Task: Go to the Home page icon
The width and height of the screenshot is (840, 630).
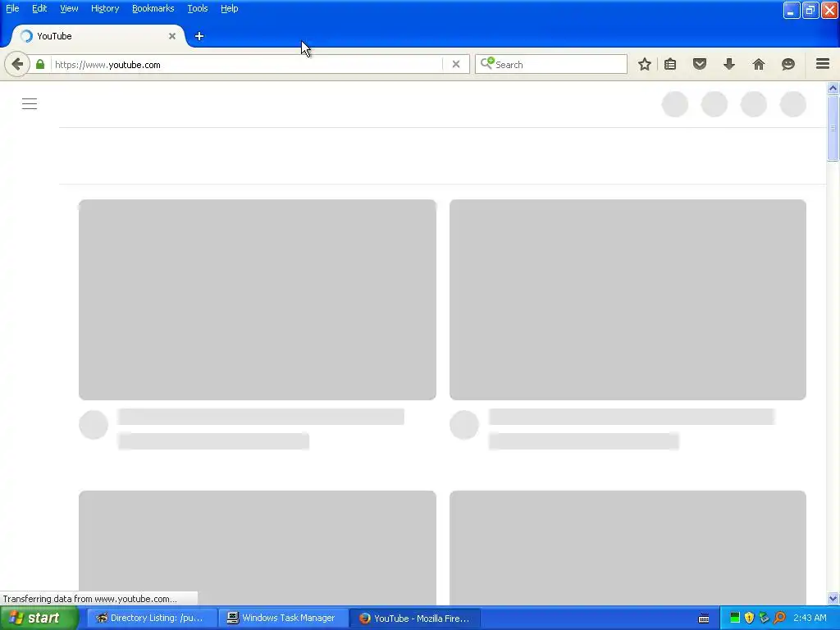Action: pos(759,65)
